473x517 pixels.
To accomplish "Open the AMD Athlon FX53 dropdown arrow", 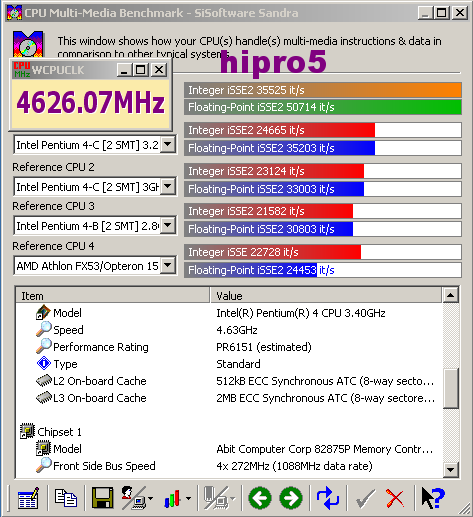I will [168, 266].
